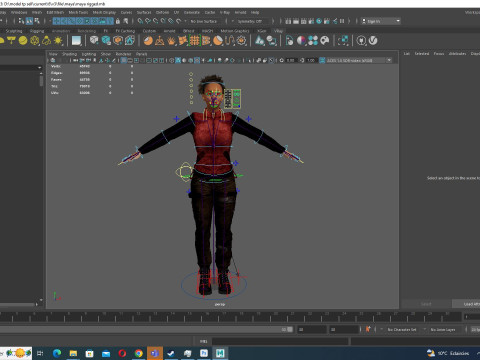Click the gray cube proxy shelf icon

pos(94,41)
